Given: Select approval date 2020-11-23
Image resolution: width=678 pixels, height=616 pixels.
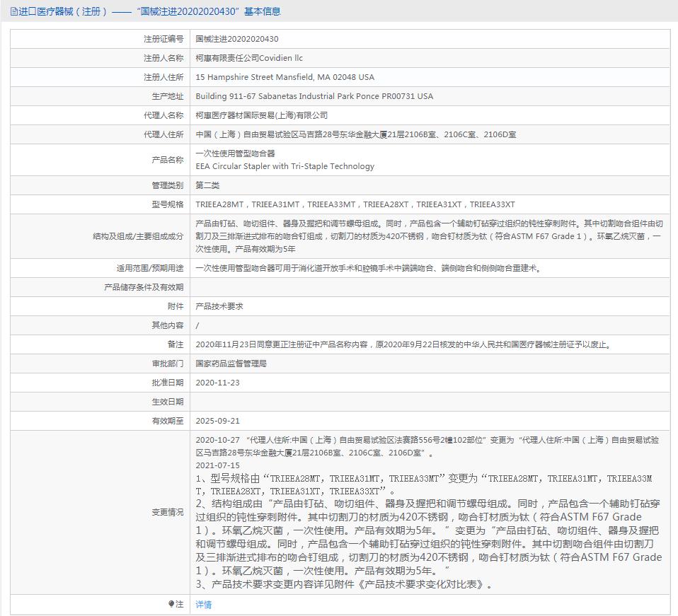Looking at the screenshot, I should (x=217, y=383).
